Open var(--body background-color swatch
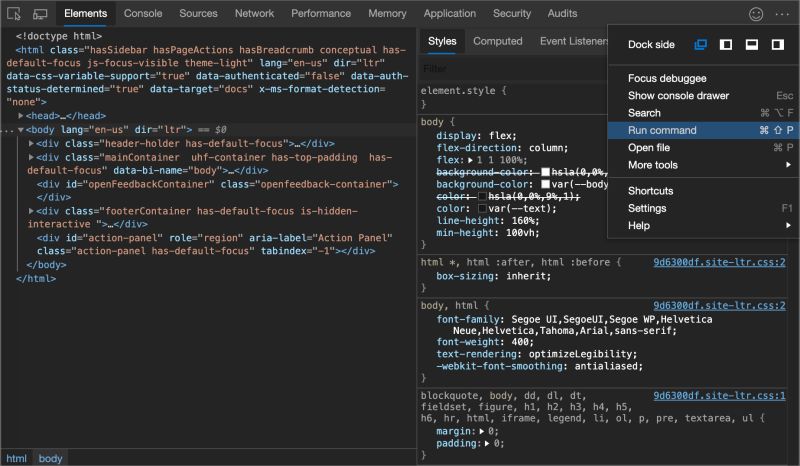The image size is (800, 466). tap(545, 184)
